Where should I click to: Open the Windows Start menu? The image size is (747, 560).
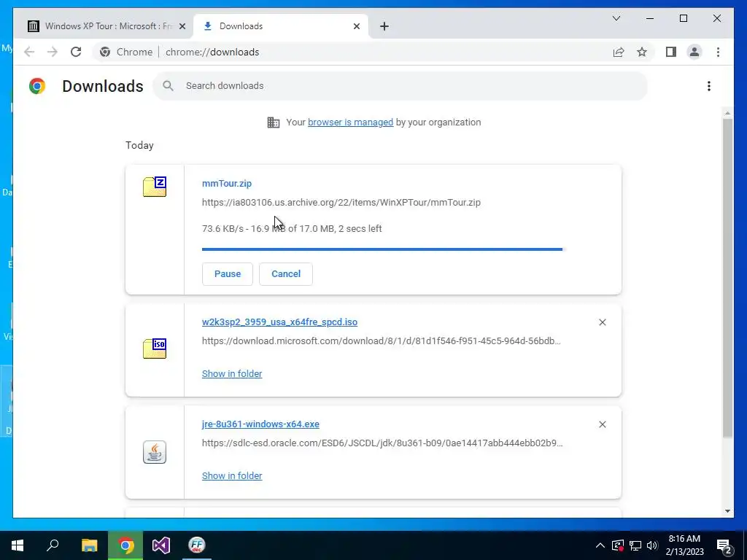[18, 545]
